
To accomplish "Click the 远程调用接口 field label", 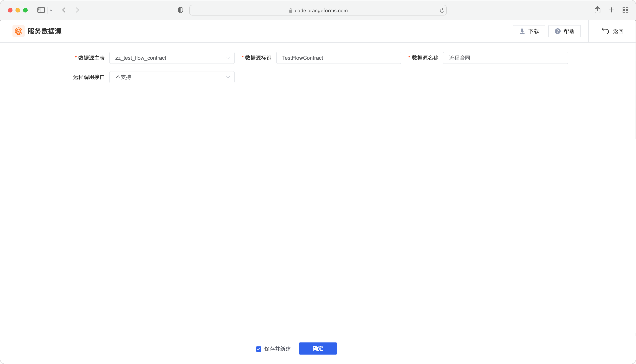I will point(89,77).
